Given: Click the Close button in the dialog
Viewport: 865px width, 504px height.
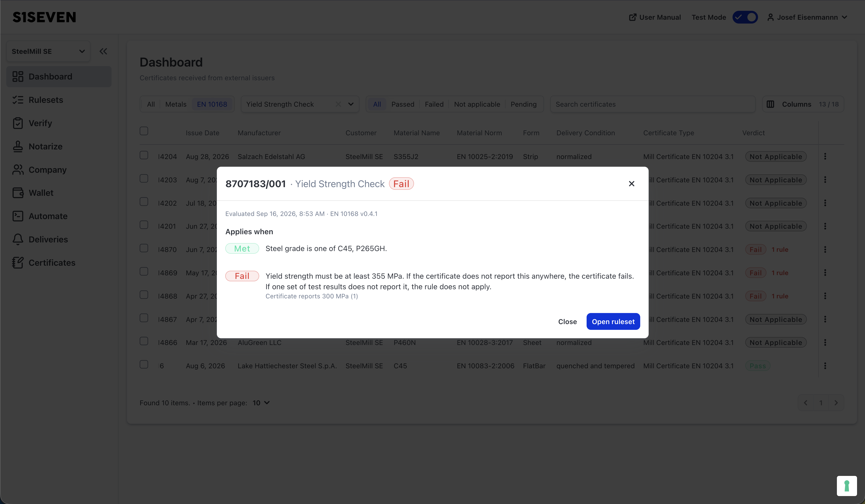Looking at the screenshot, I should pos(567,321).
